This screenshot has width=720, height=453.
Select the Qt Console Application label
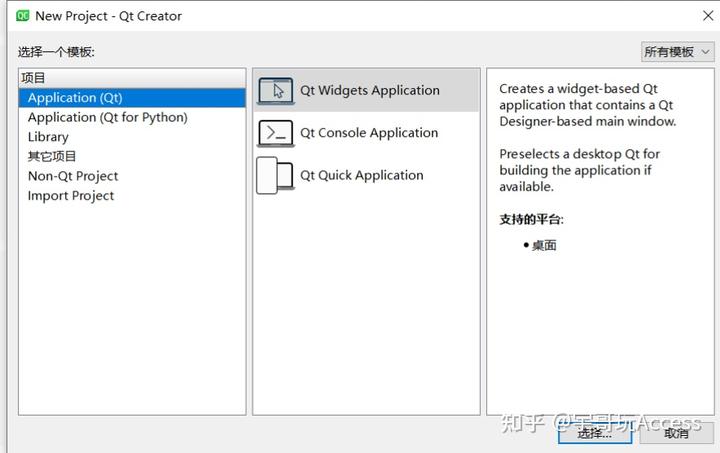pos(369,133)
